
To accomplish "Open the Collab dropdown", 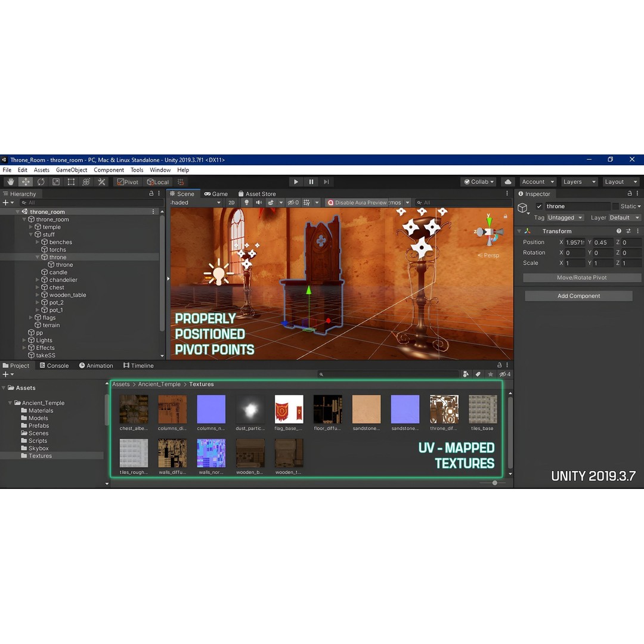I will point(478,182).
